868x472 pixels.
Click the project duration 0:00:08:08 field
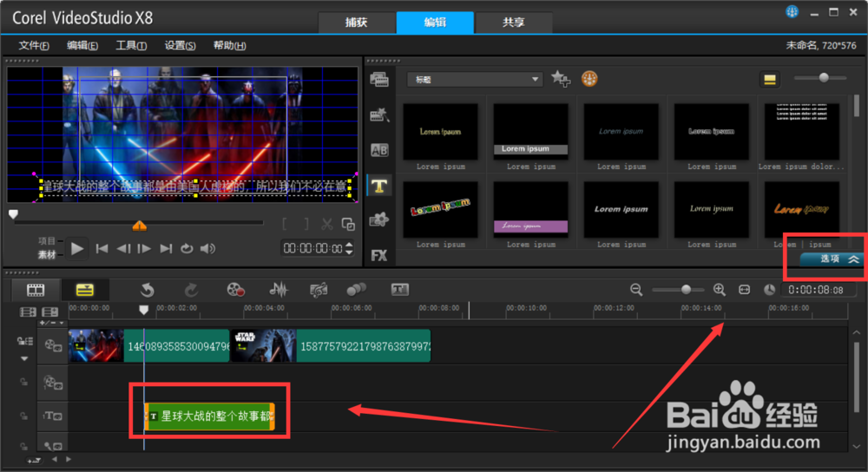[x=817, y=290]
